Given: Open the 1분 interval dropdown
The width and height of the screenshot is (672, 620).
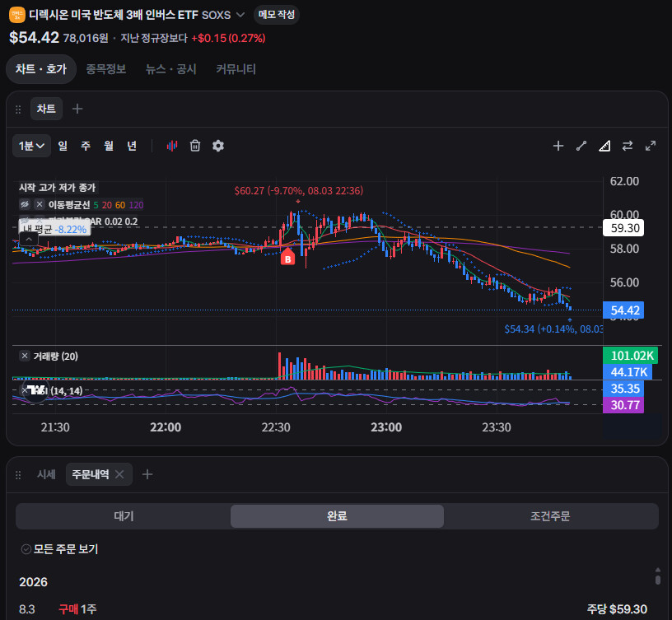Looking at the screenshot, I should pos(32,146).
